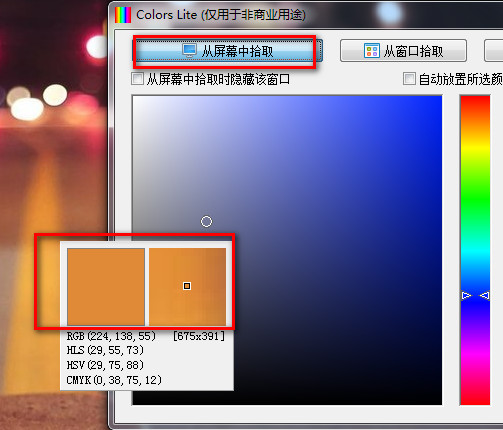Click the partially visible button right of 从窗口拾取

tap(494, 51)
